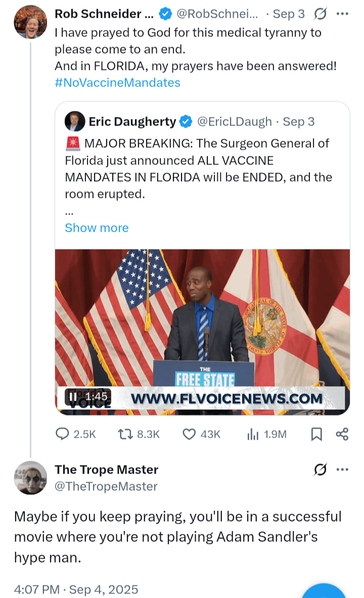Open Eric Daugherty's name in quoted tweet
This screenshot has height=598, width=364.
pos(132,121)
